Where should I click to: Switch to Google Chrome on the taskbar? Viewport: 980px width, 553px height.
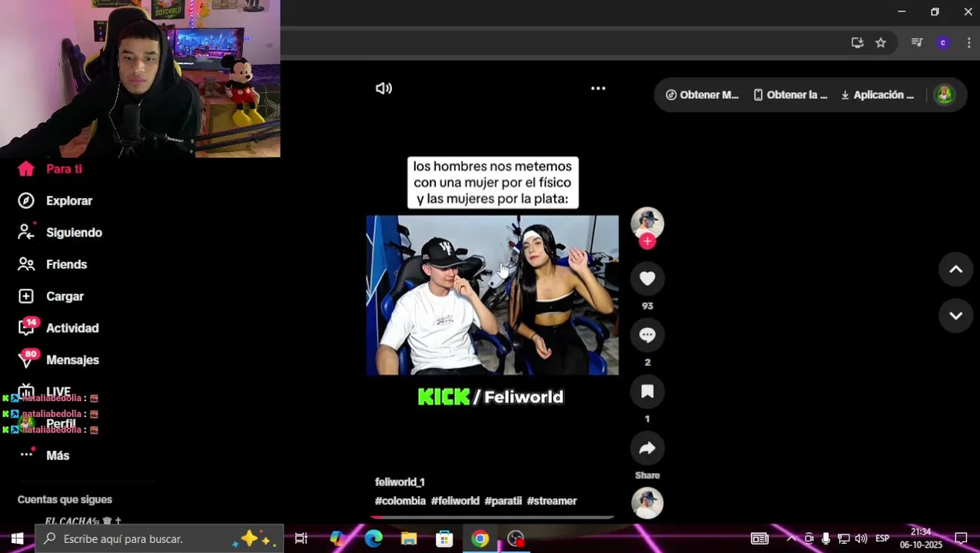[x=480, y=538]
